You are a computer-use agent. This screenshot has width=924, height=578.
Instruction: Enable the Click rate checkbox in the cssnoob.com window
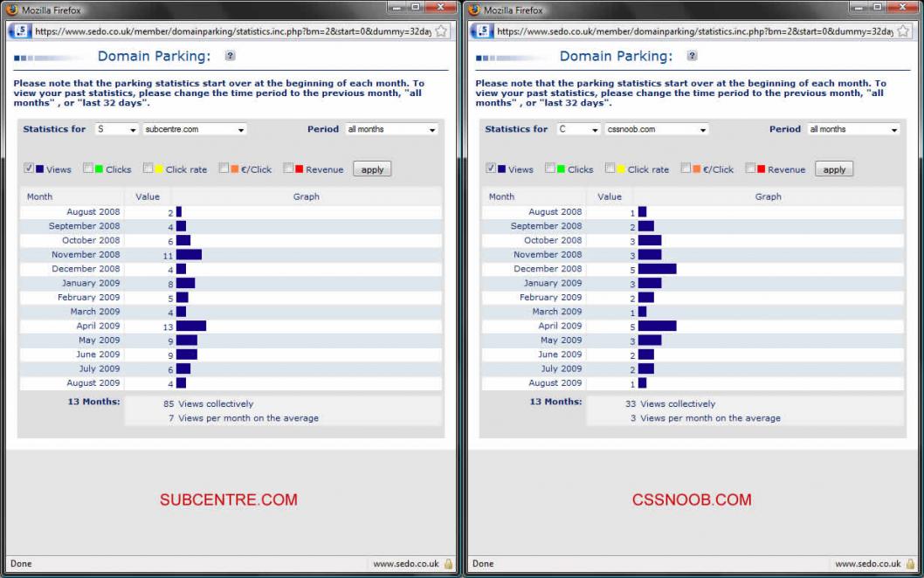pos(610,168)
